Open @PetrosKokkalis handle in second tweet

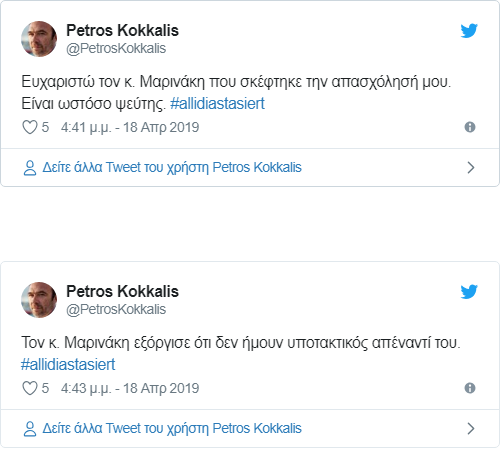coord(116,310)
